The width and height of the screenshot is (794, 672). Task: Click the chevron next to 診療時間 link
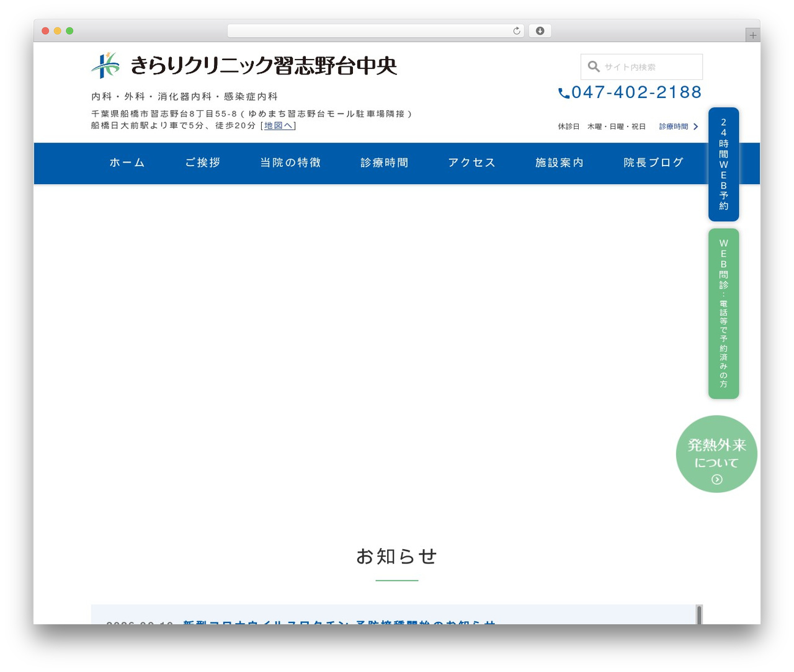696,126
